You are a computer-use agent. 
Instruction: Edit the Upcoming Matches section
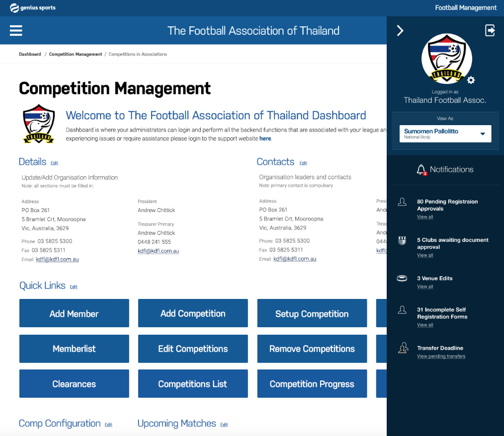(x=224, y=425)
